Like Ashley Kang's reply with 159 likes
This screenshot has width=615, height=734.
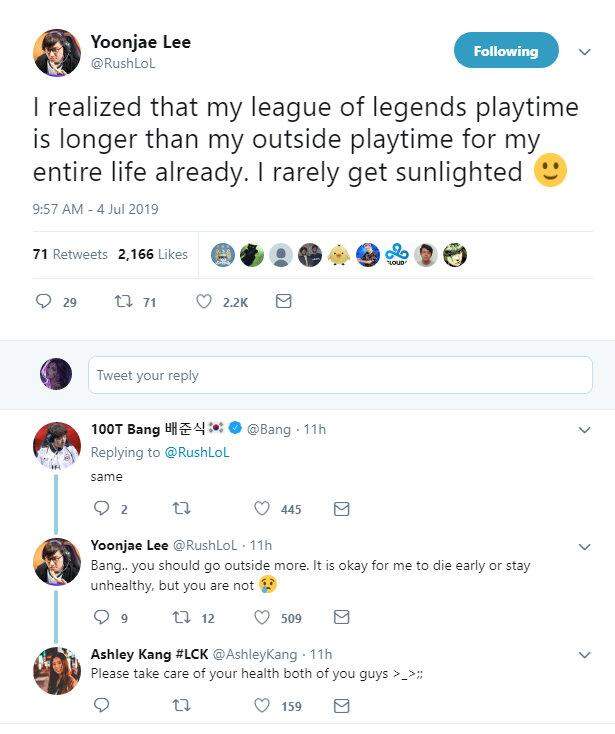coord(262,706)
